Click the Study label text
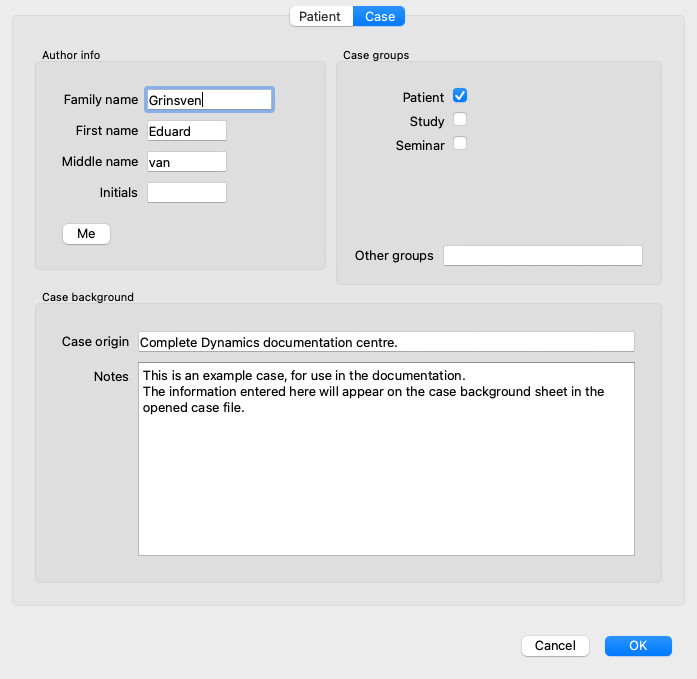Image resolution: width=697 pixels, height=679 pixels. pyautogui.click(x=427, y=121)
